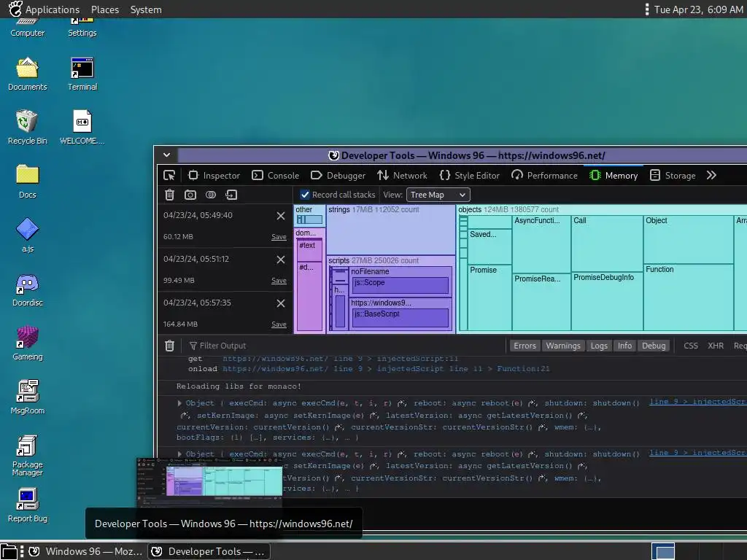The height and width of the screenshot is (560, 747).
Task: Launch the Doordisc shortcut
Action: 27,289
